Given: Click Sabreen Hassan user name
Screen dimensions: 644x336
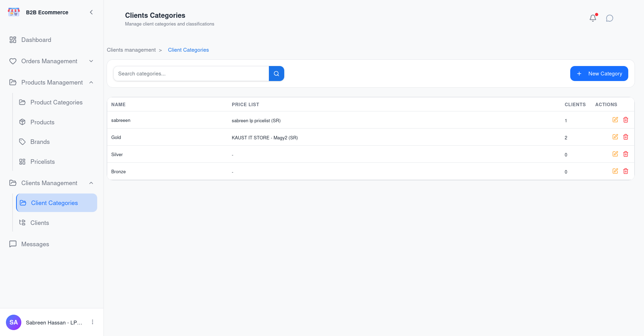Looking at the screenshot, I should pyautogui.click(x=54, y=323).
